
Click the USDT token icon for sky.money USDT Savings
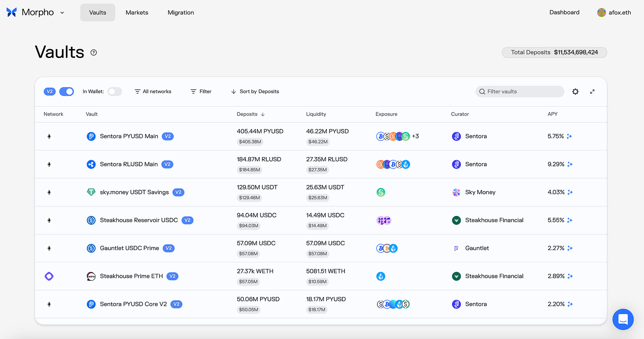click(x=91, y=192)
